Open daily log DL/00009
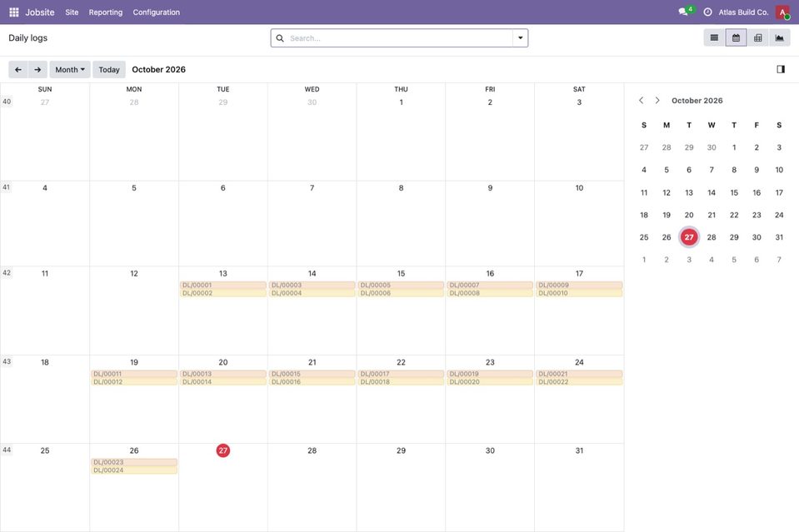Screen dimensions: 799x532 tap(579, 285)
